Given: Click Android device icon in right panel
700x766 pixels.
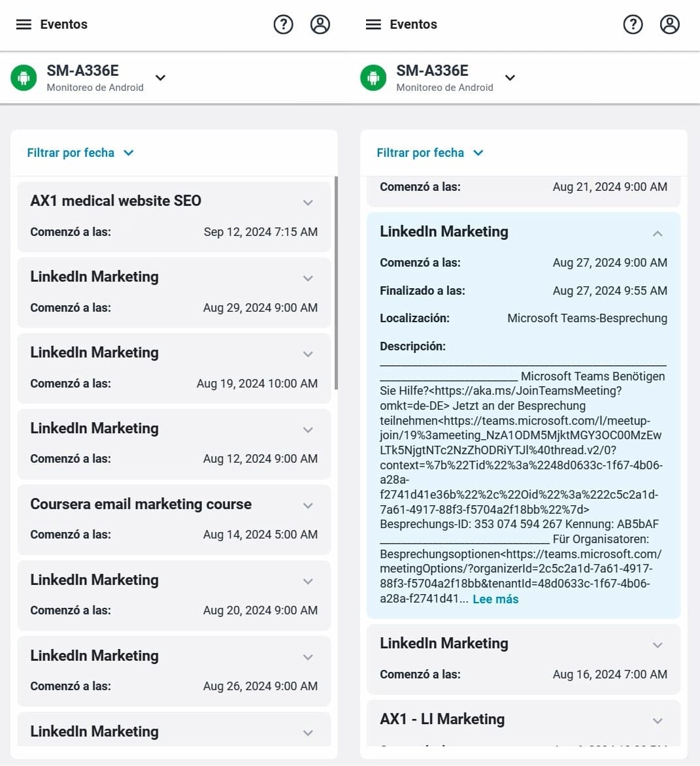Looking at the screenshot, I should click(373, 78).
